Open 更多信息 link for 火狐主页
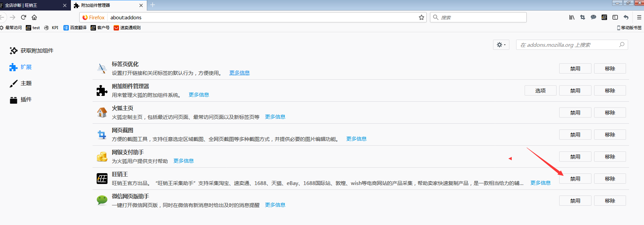This screenshot has width=644, height=225. coord(275,117)
